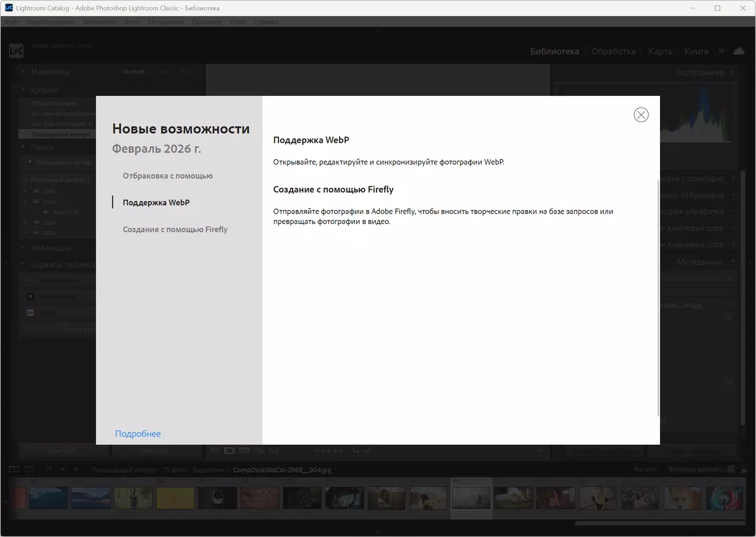756x537 pixels.
Task: Select Поддержка WebP in the dialog list
Action: click(x=156, y=203)
